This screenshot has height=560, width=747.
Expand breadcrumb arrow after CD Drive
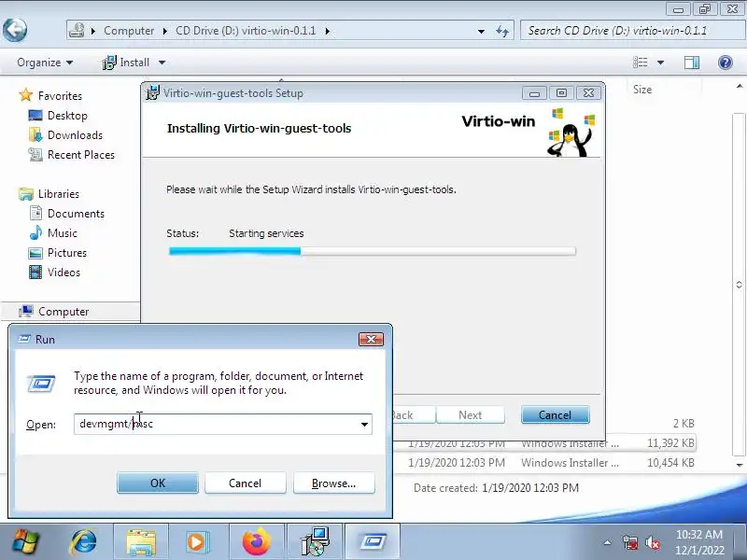click(x=328, y=31)
